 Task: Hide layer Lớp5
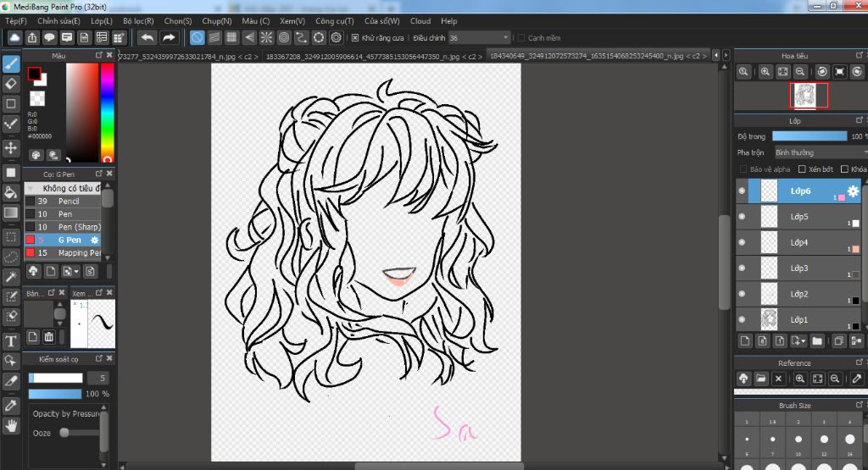click(742, 217)
